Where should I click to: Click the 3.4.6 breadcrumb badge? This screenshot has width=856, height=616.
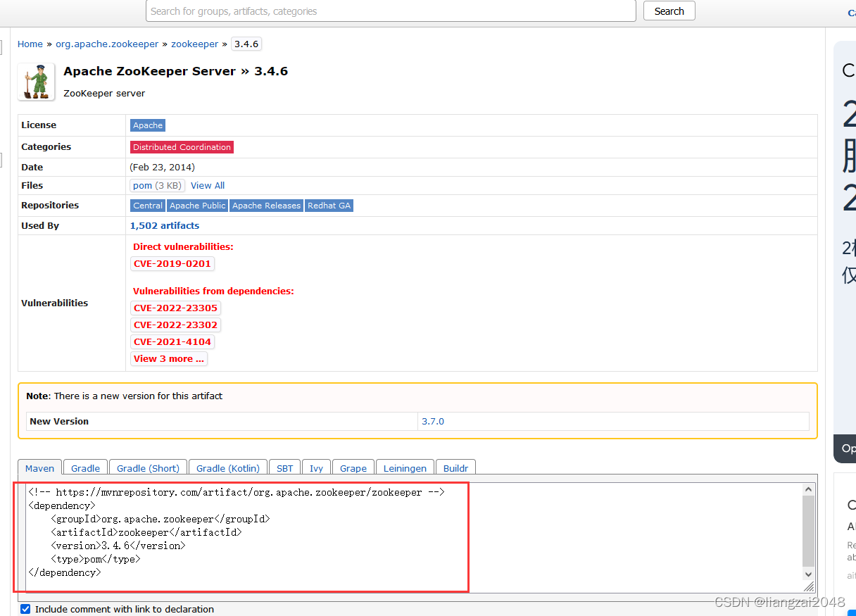point(246,44)
